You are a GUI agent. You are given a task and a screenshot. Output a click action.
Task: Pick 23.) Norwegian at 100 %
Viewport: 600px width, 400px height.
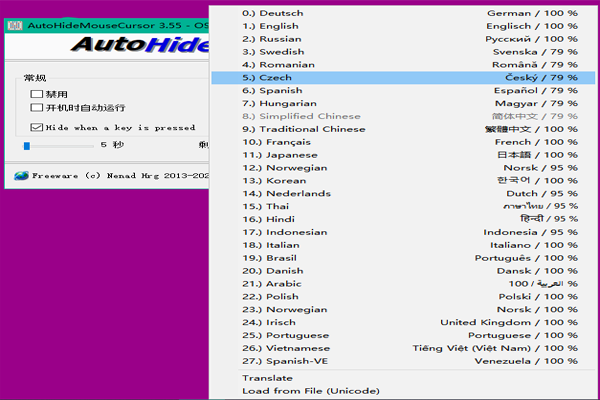403,310
